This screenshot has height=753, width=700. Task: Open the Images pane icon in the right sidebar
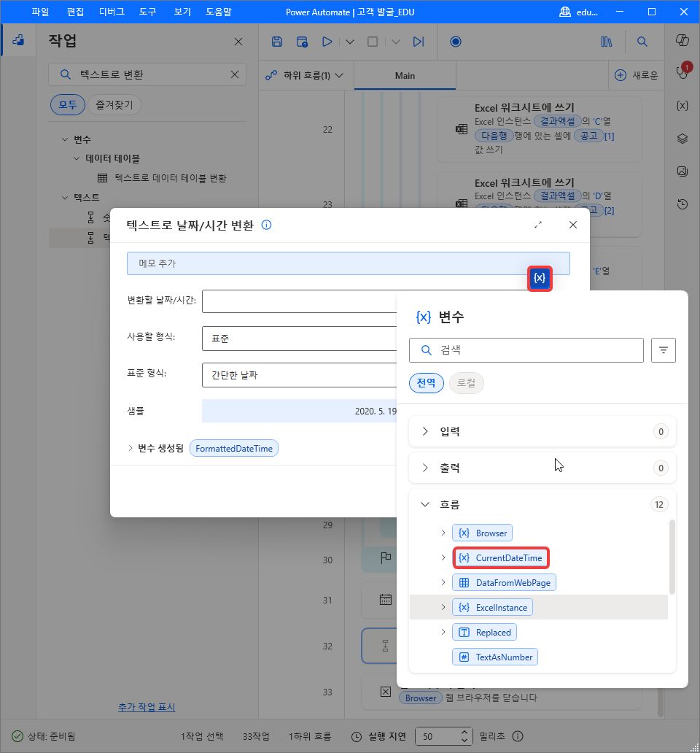(682, 171)
